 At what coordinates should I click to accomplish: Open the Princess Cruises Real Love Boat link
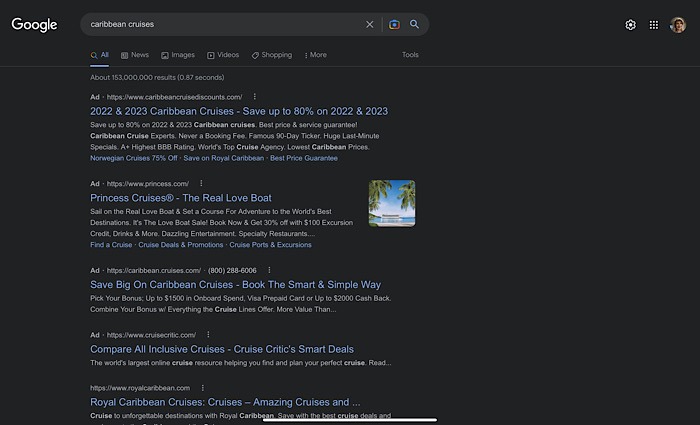[181, 198]
